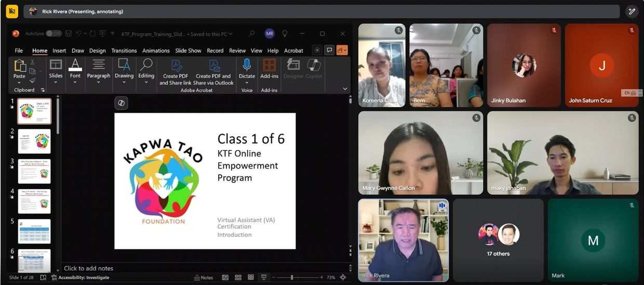The width and height of the screenshot is (644, 285).
Task: Switch to Reading View icon
Action: [251, 278]
